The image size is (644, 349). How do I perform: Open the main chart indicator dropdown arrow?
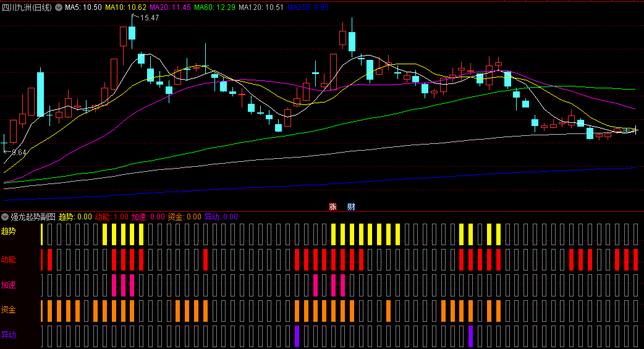tap(59, 7)
